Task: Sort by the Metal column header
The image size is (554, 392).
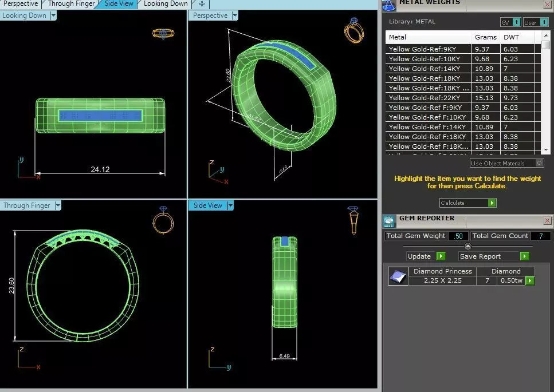Action: coord(428,37)
